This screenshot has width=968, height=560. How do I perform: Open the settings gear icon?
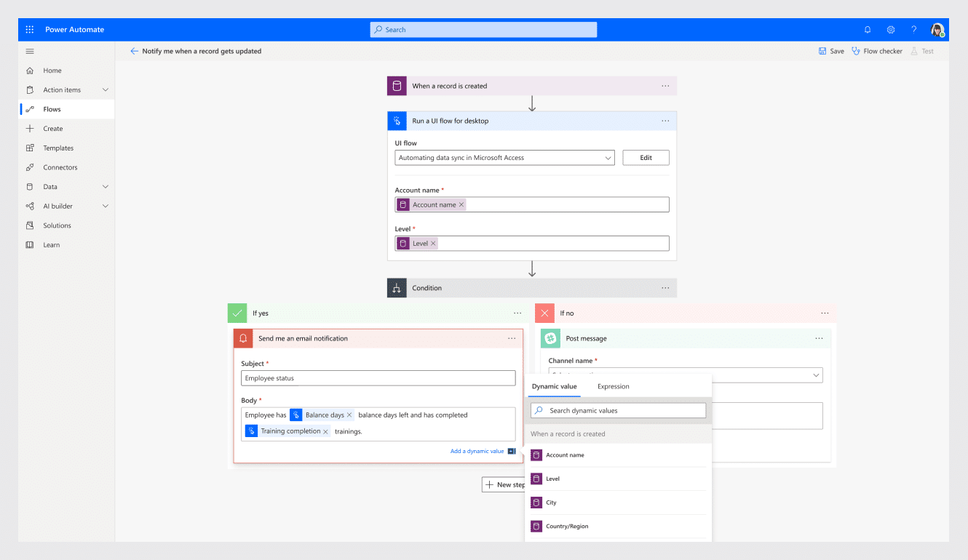891,30
